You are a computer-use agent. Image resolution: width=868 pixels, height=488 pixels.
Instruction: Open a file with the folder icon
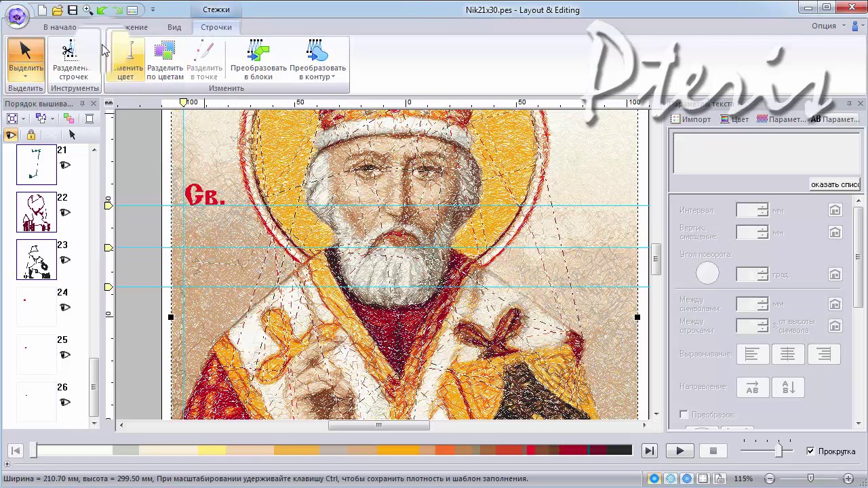tap(58, 10)
